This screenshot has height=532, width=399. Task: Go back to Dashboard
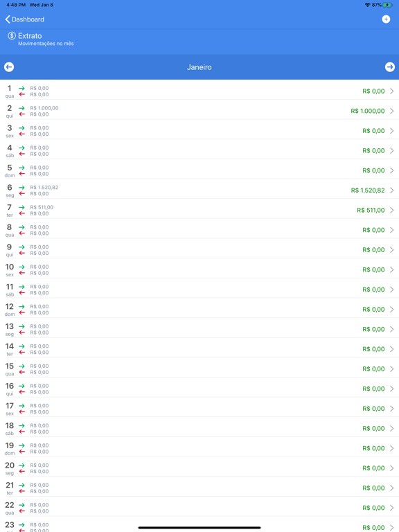(x=25, y=19)
